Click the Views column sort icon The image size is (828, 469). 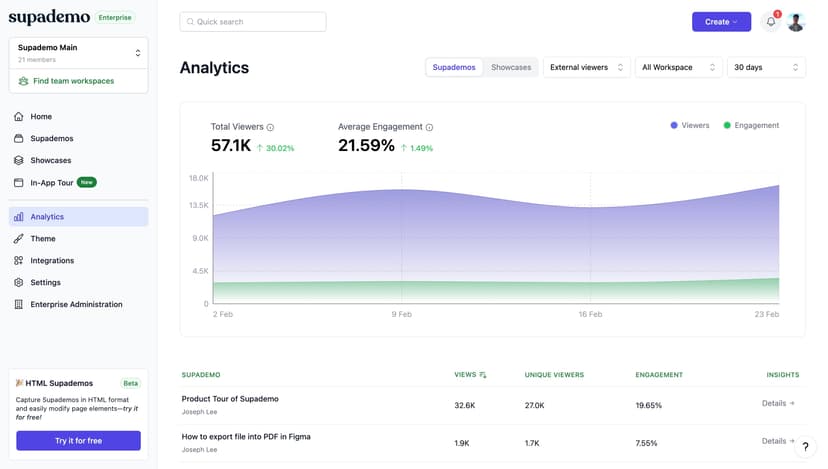click(x=483, y=375)
